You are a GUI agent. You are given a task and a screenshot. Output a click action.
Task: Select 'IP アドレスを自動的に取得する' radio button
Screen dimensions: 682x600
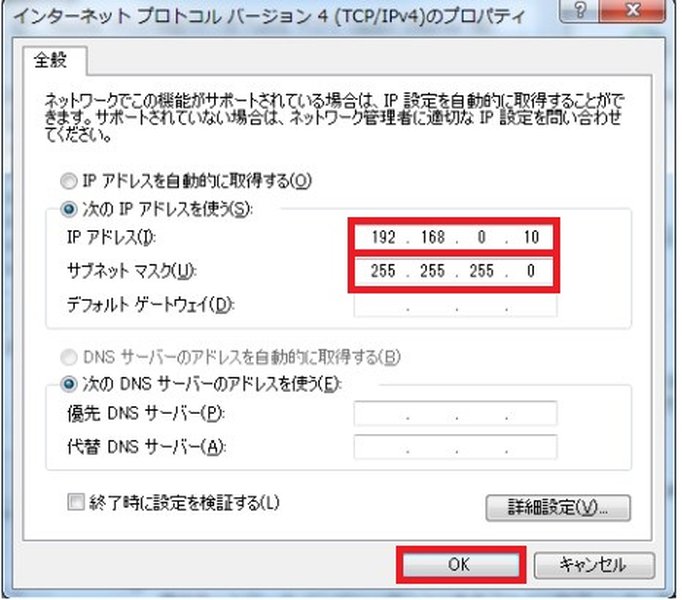pos(69,181)
